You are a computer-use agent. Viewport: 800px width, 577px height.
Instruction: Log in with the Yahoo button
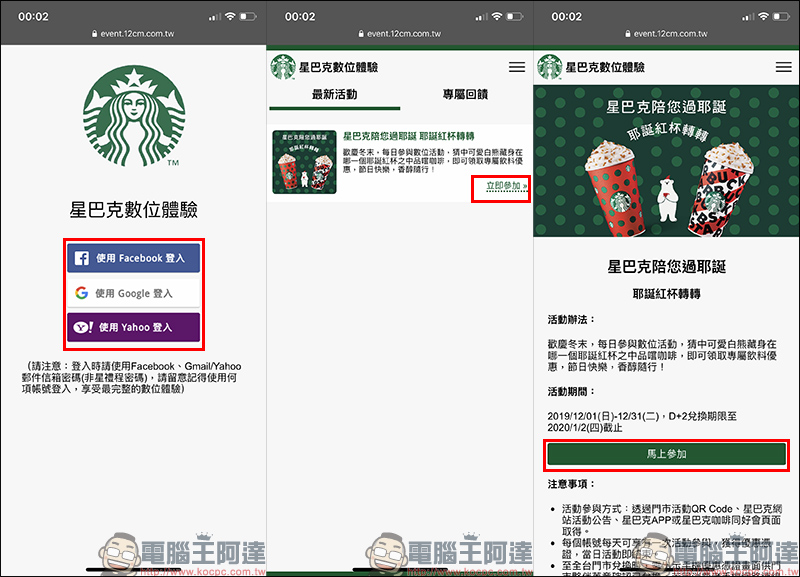[x=133, y=327]
